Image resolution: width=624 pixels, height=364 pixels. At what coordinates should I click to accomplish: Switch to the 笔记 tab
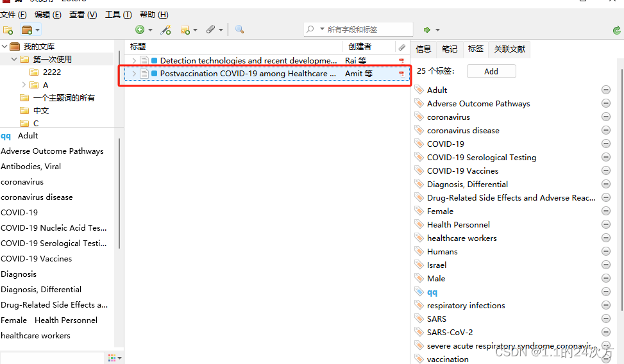click(x=450, y=49)
